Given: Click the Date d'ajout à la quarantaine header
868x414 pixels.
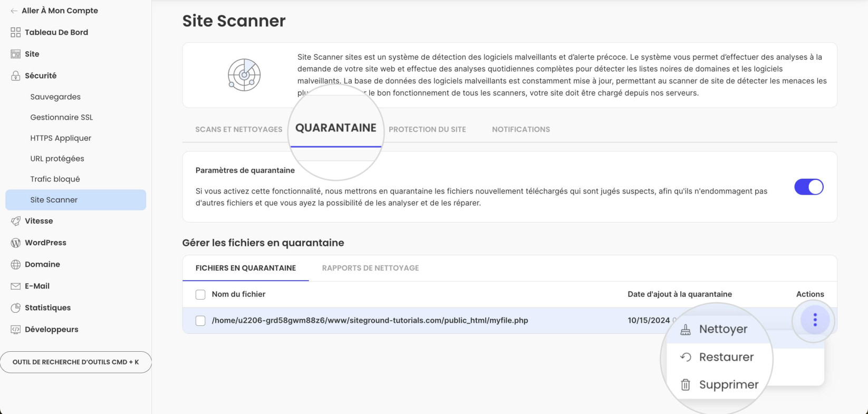Looking at the screenshot, I should click(x=680, y=294).
